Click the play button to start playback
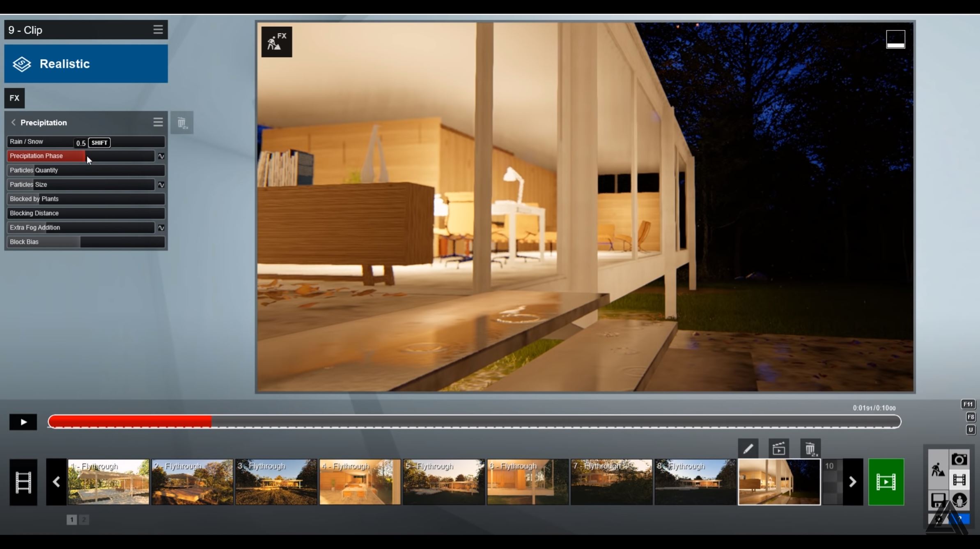The image size is (980, 549). tap(23, 422)
